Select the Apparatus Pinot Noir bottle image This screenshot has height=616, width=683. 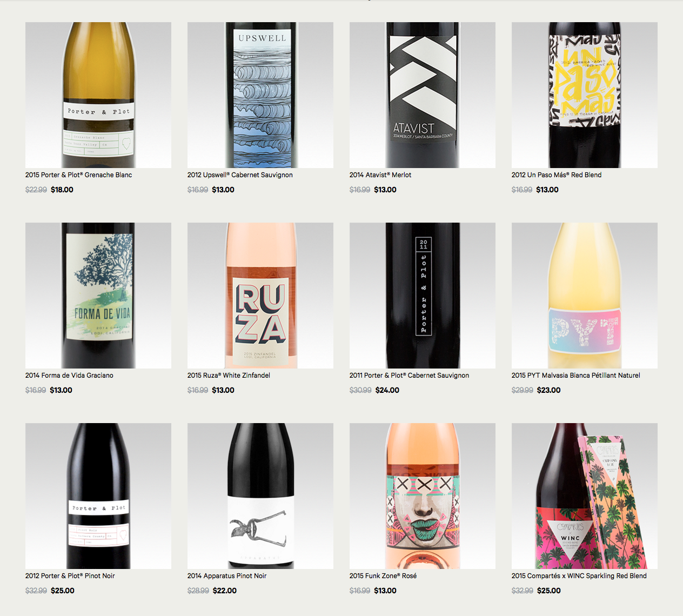tap(260, 496)
